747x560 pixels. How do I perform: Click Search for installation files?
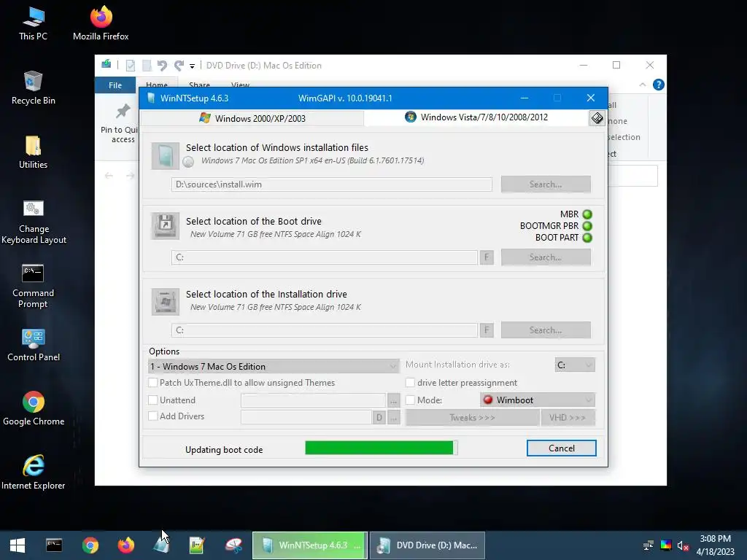[x=546, y=184]
